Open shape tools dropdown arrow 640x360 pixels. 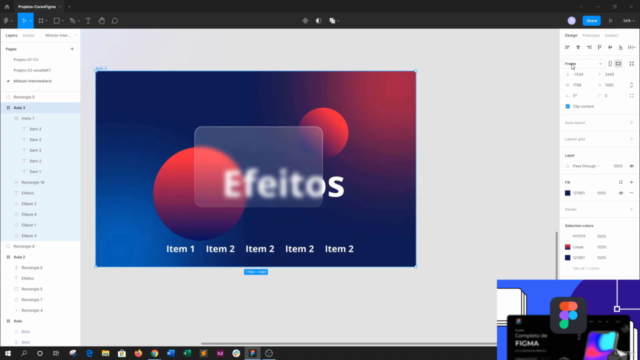(62, 21)
